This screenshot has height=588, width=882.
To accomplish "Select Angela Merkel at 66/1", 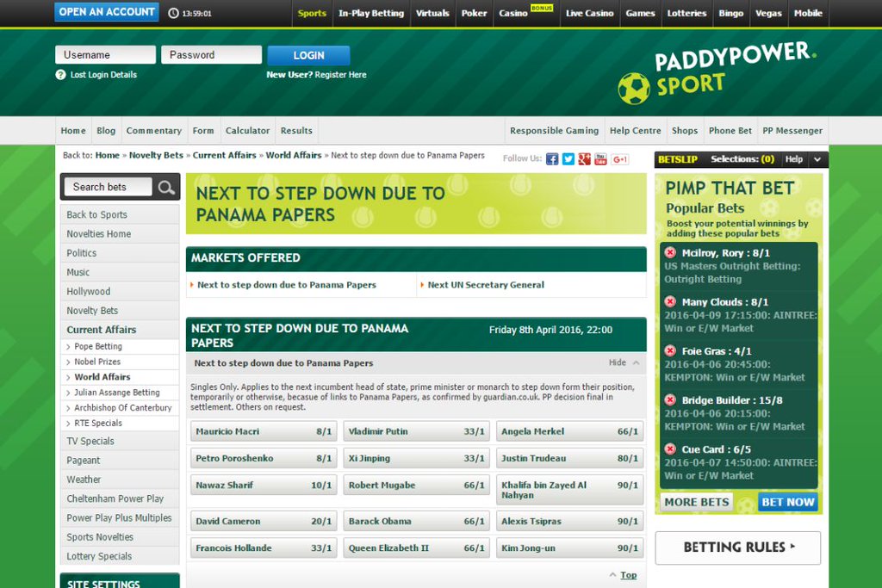I will [x=570, y=431].
